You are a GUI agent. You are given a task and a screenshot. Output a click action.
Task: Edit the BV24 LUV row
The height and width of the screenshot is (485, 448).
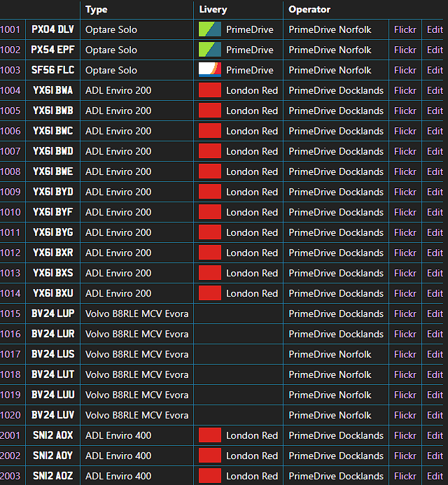[435, 415]
